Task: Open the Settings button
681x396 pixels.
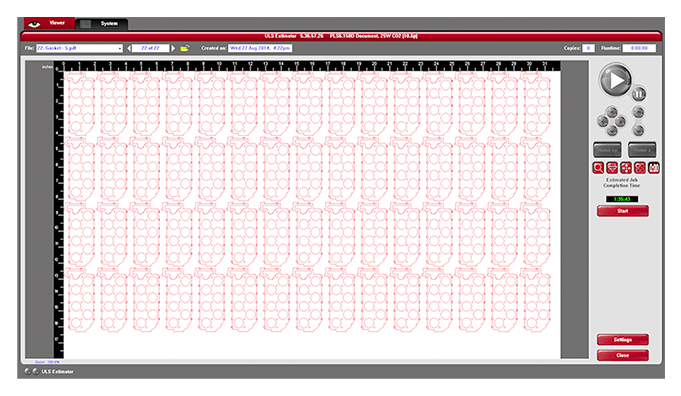Action: (x=622, y=340)
